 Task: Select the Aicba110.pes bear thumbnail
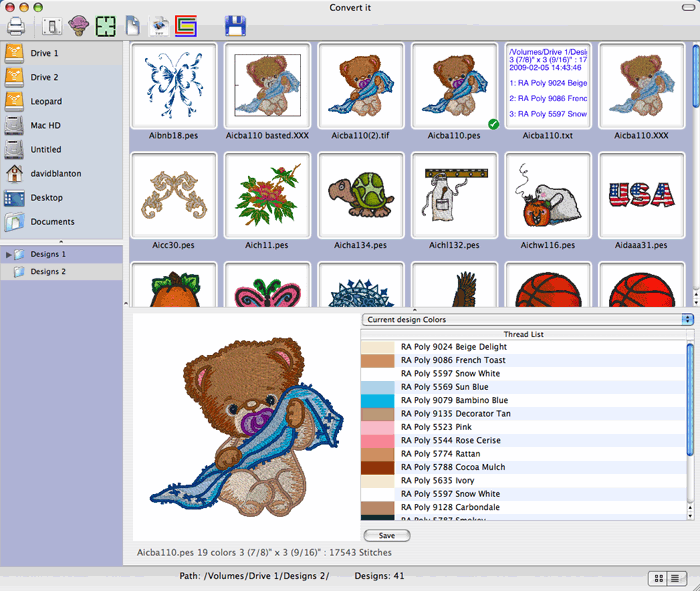click(454, 86)
